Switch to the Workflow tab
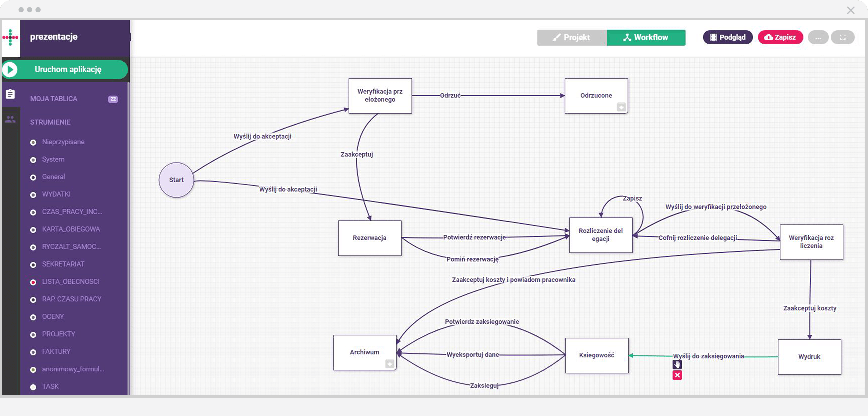The height and width of the screenshot is (416, 868). [x=646, y=37]
